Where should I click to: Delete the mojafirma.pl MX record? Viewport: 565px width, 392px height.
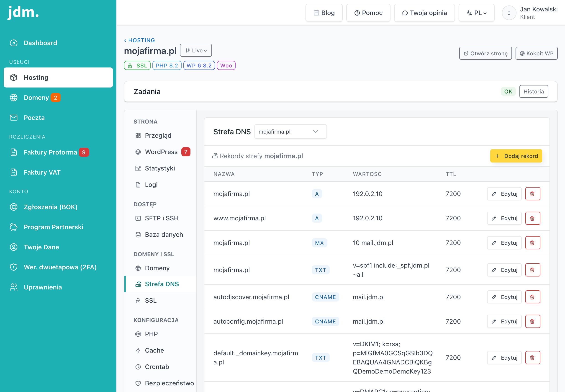pyautogui.click(x=533, y=243)
